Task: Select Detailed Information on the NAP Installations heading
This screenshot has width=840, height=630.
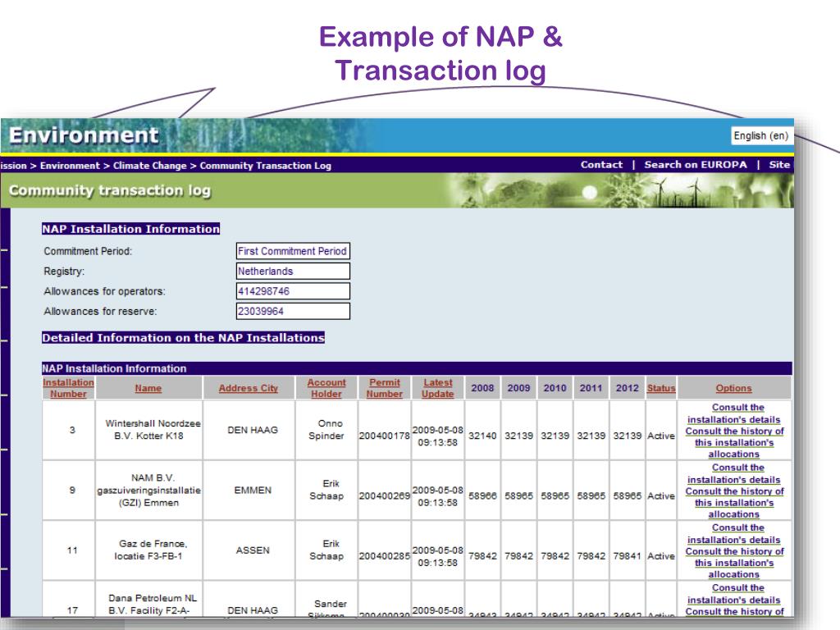Action: (183, 337)
